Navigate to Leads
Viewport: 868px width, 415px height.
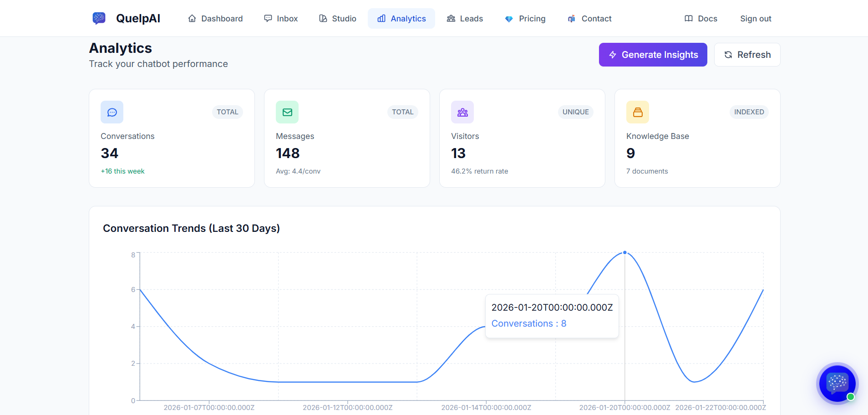tap(465, 19)
